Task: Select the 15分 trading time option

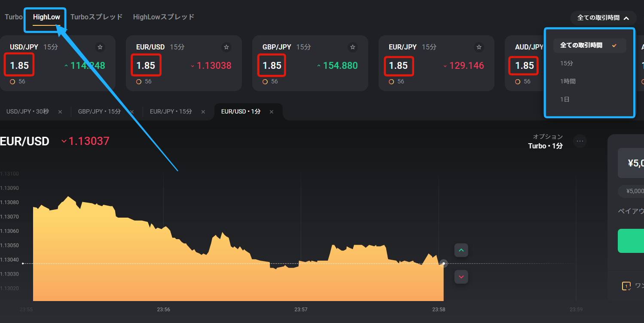Action: click(x=567, y=63)
